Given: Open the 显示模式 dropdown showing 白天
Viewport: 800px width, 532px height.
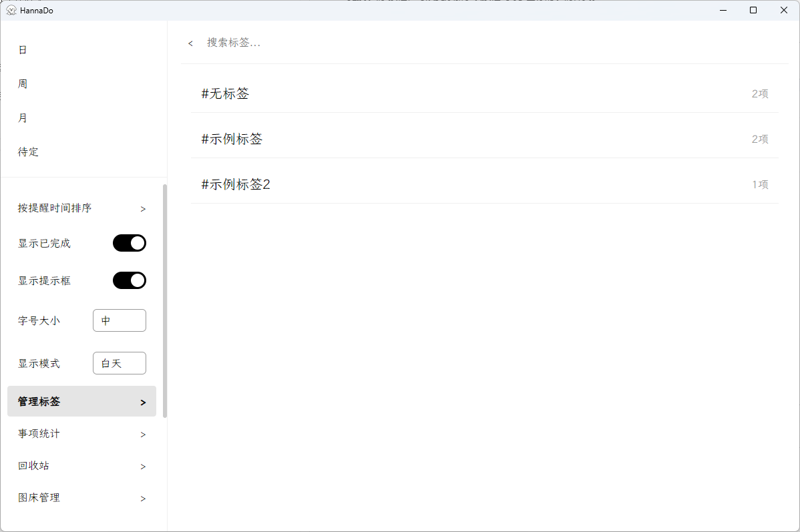Looking at the screenshot, I should click(x=119, y=362).
